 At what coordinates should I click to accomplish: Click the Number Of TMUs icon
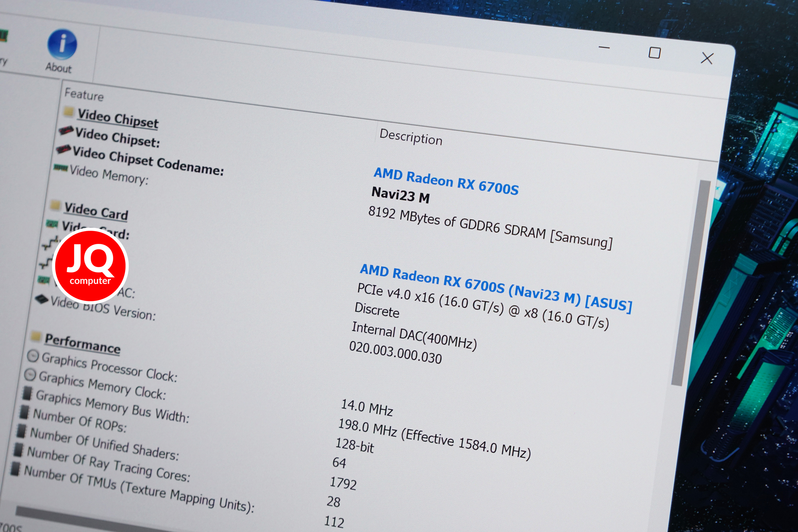click(15, 469)
